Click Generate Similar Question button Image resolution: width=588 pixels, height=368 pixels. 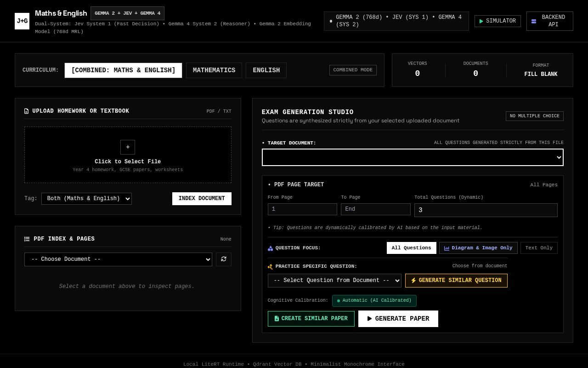click(456, 281)
